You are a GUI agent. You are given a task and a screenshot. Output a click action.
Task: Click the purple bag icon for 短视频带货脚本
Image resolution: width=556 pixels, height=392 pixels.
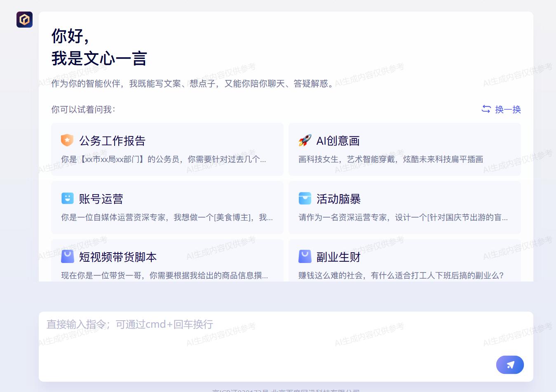pos(67,256)
